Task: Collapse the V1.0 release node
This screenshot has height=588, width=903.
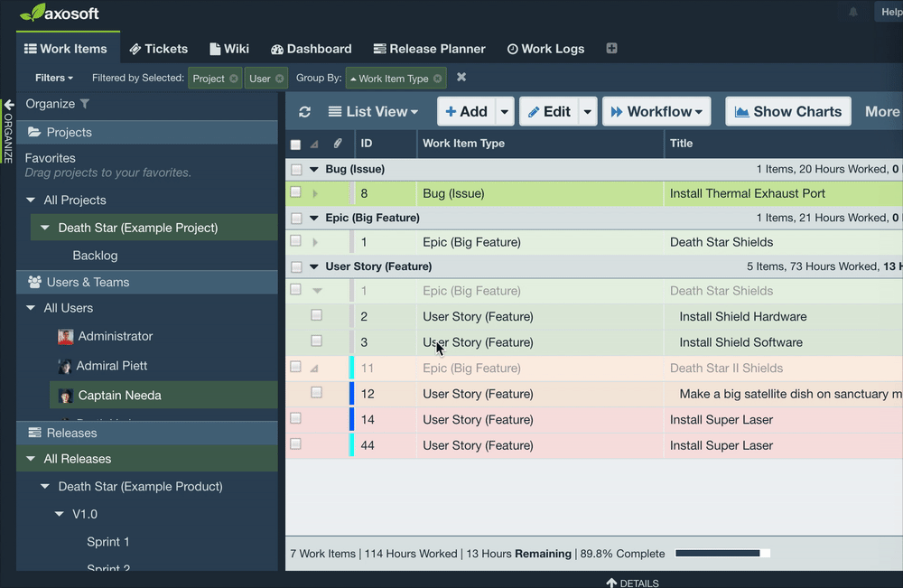Action: click(x=60, y=514)
